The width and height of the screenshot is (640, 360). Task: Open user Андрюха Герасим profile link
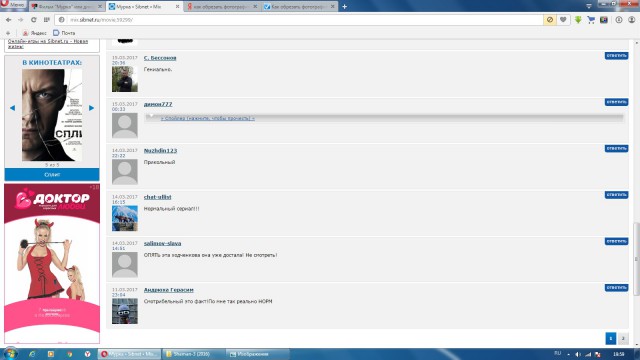pos(169,290)
